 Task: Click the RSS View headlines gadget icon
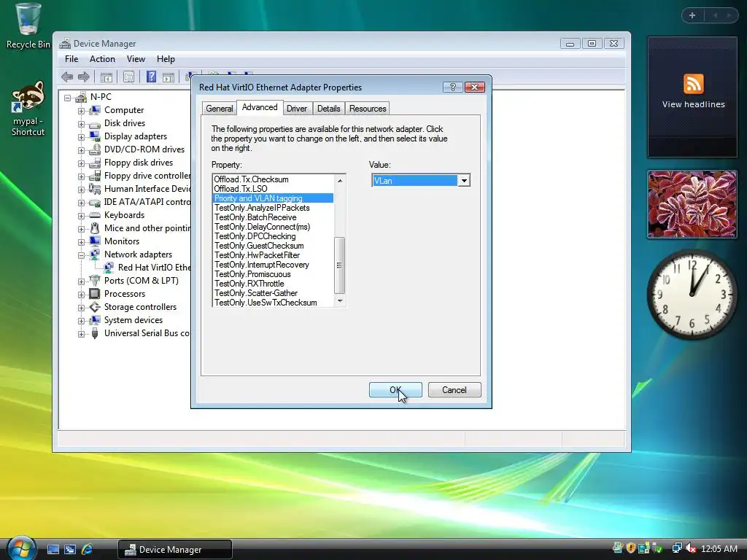click(x=693, y=84)
